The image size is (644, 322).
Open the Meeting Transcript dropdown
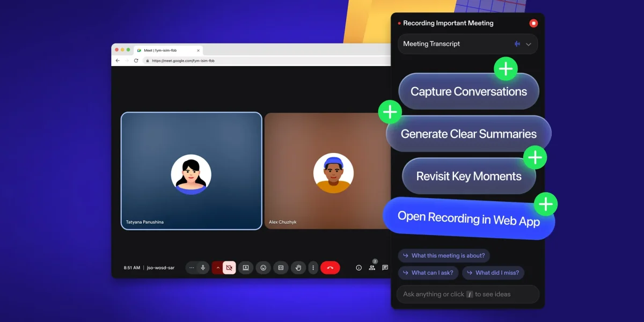coord(528,44)
